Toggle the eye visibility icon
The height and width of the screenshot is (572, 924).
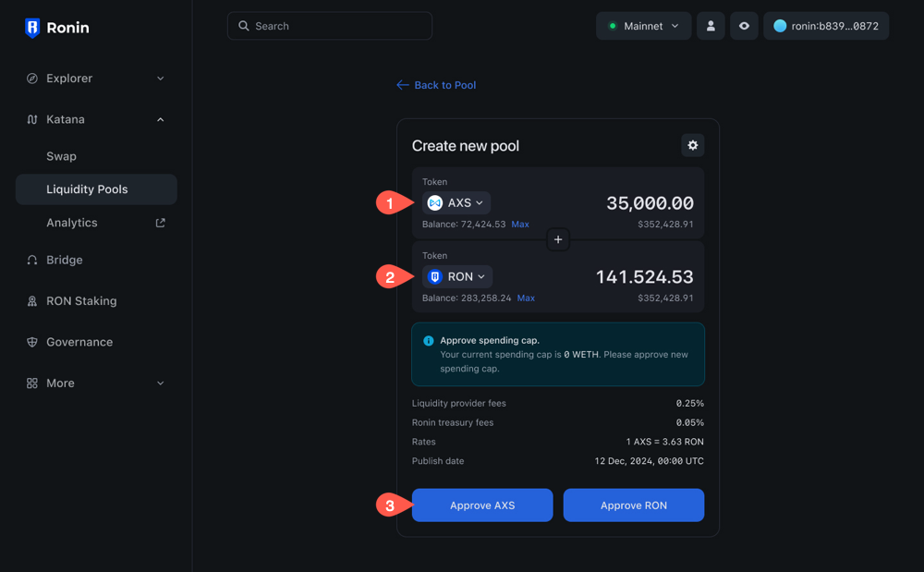pos(744,26)
